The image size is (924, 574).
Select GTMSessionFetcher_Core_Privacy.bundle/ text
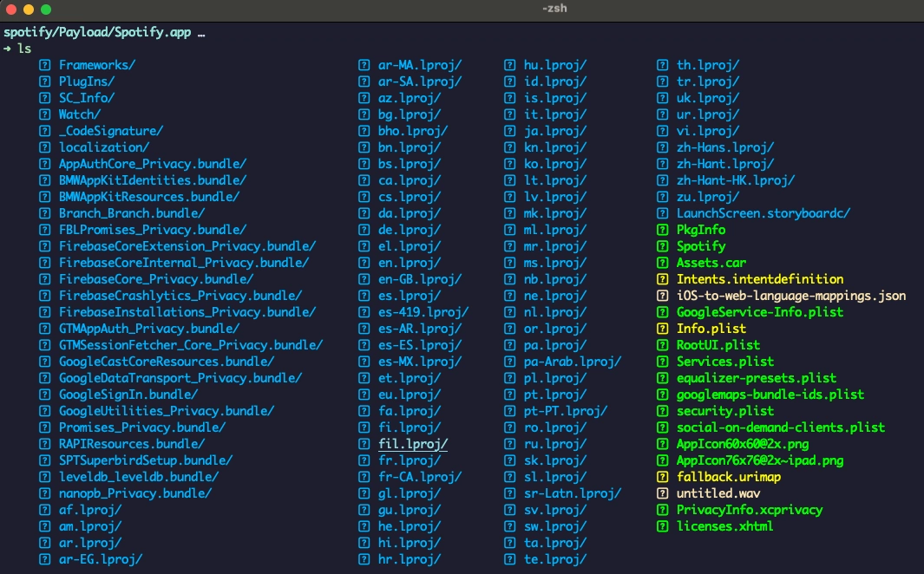191,345
